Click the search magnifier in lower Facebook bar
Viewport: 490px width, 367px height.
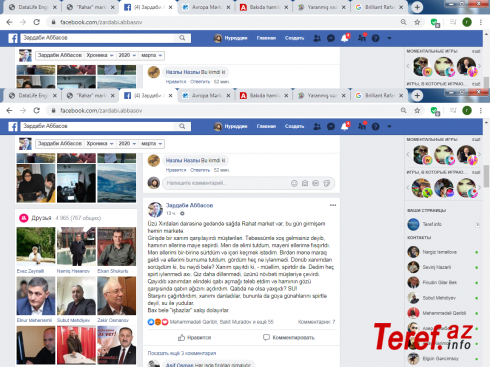pyautogui.click(x=182, y=126)
